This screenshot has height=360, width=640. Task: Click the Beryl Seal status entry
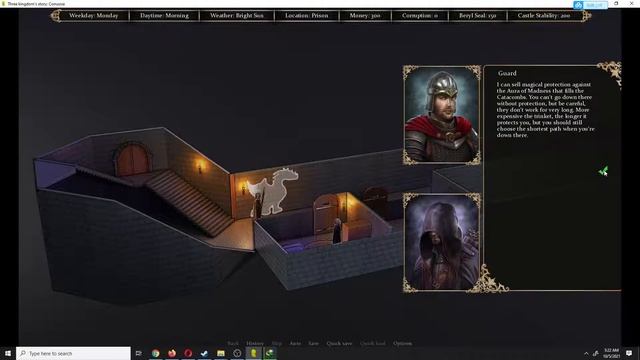[x=478, y=16]
